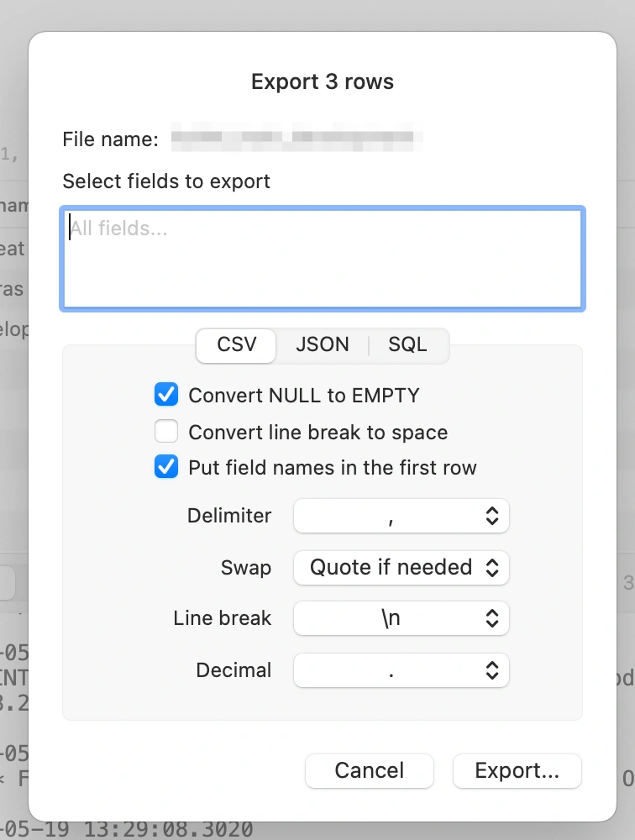635x840 pixels.
Task: Open the Quote if needed dropdown
Action: click(x=401, y=567)
